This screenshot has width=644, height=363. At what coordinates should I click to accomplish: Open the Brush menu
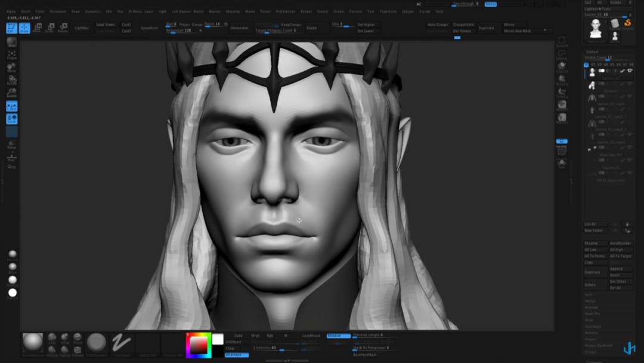(26, 11)
